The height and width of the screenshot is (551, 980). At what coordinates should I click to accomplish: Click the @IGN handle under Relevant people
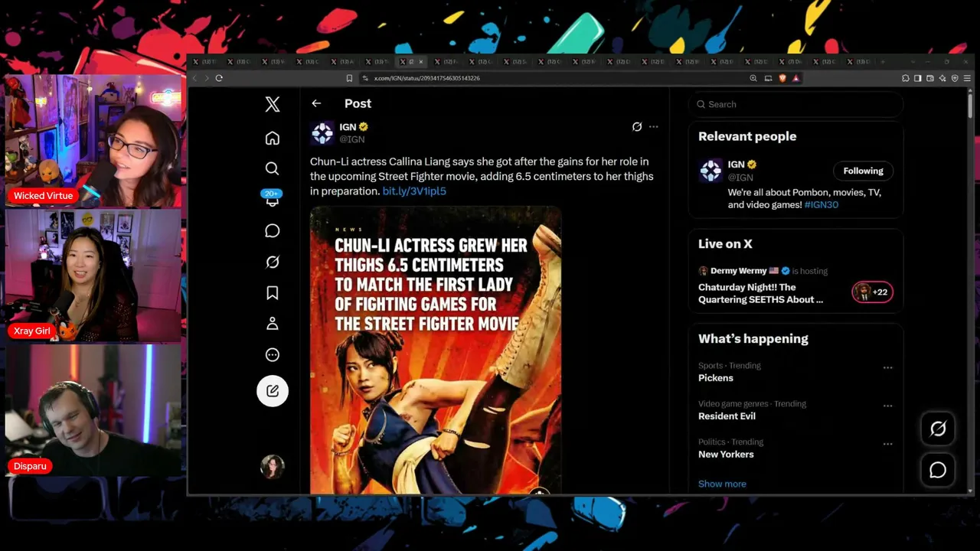pos(740,178)
